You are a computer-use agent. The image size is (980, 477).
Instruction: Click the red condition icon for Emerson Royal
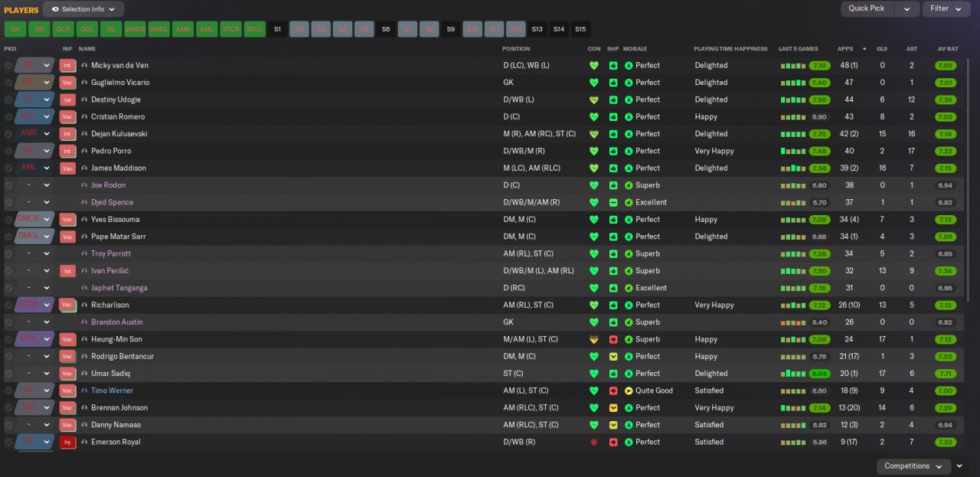click(x=593, y=442)
